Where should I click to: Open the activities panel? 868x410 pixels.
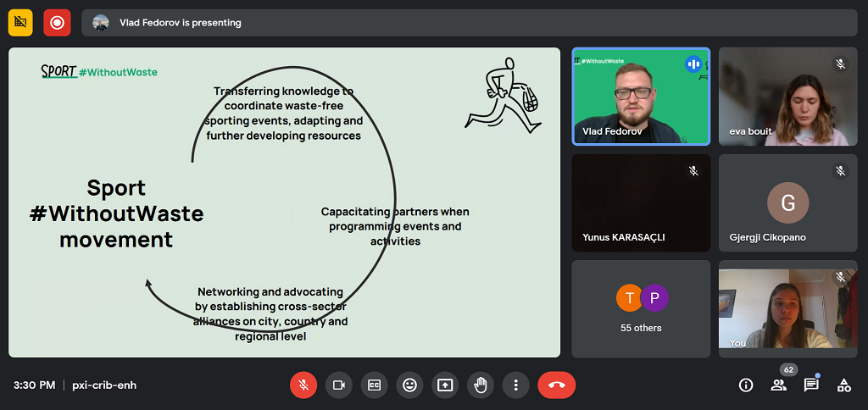coord(843,385)
